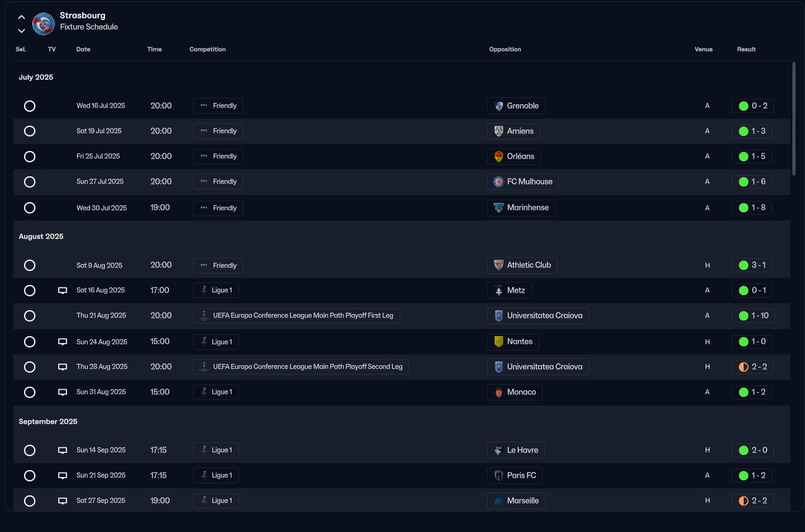The image size is (805, 532).
Task: Open Orléans club badge
Action: coord(499,157)
